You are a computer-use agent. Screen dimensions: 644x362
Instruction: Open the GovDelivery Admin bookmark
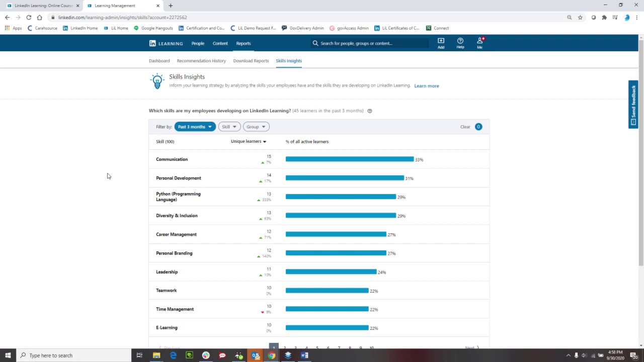click(x=303, y=28)
